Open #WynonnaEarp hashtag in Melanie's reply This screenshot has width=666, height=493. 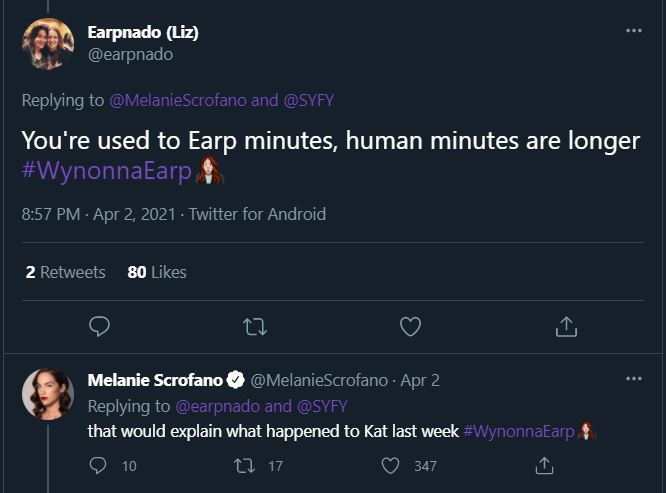519,431
